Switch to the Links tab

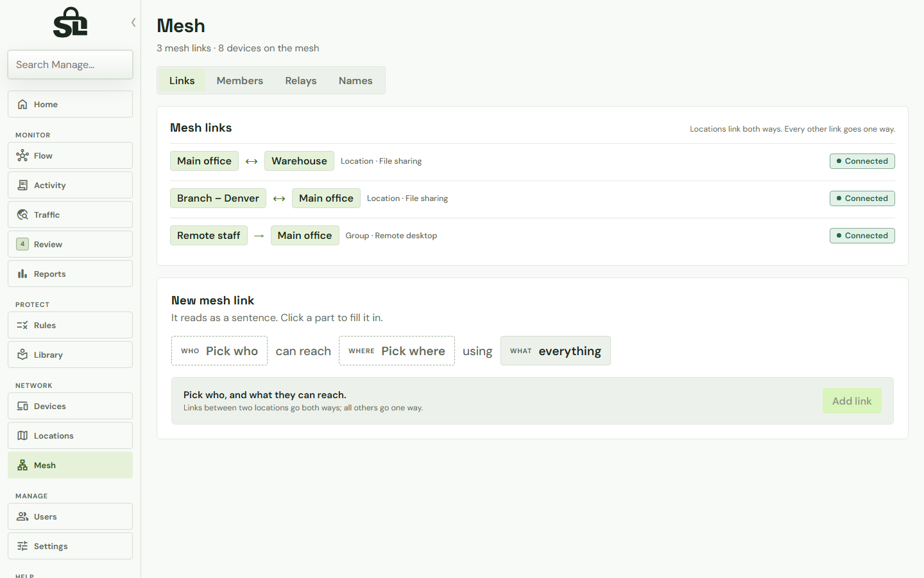point(182,80)
